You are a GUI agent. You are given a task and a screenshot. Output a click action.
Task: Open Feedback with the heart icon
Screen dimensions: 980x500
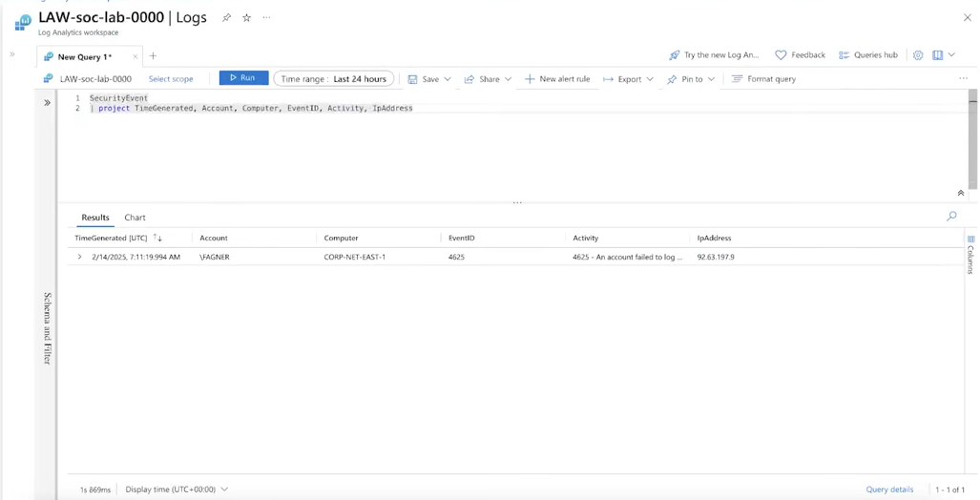pos(801,55)
